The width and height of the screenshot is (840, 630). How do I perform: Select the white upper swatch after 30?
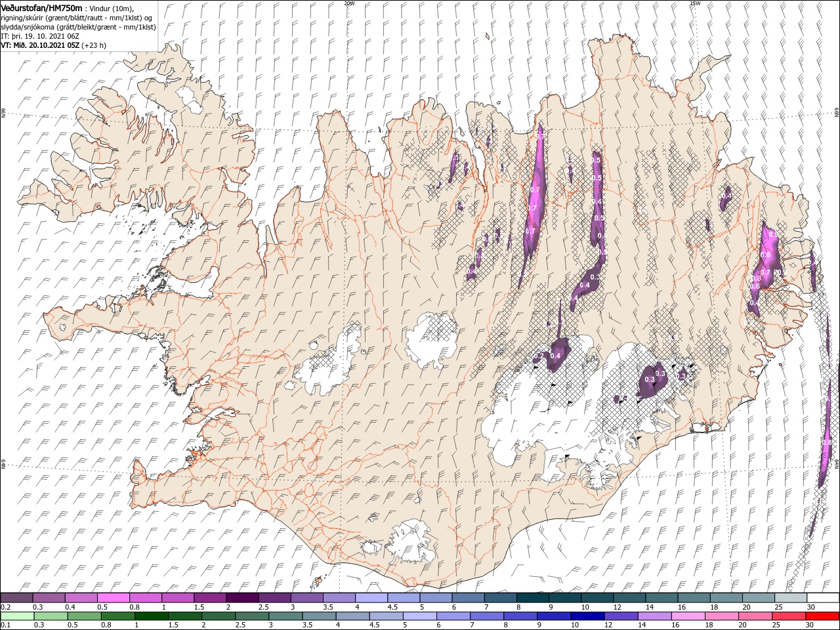pos(823,598)
